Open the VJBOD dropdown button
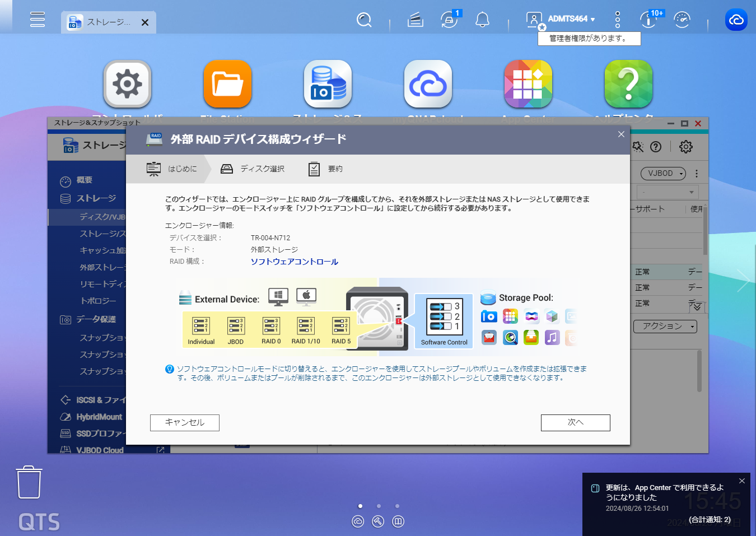 click(664, 174)
